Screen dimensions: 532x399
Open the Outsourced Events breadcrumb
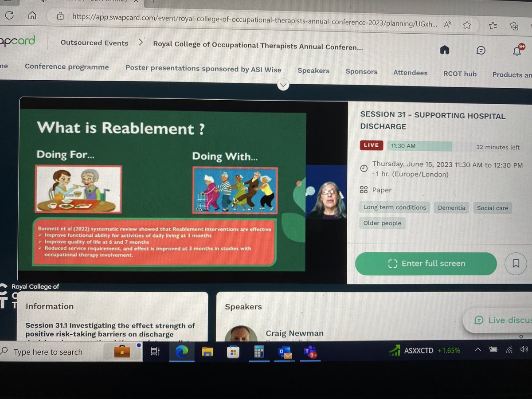pyautogui.click(x=94, y=43)
